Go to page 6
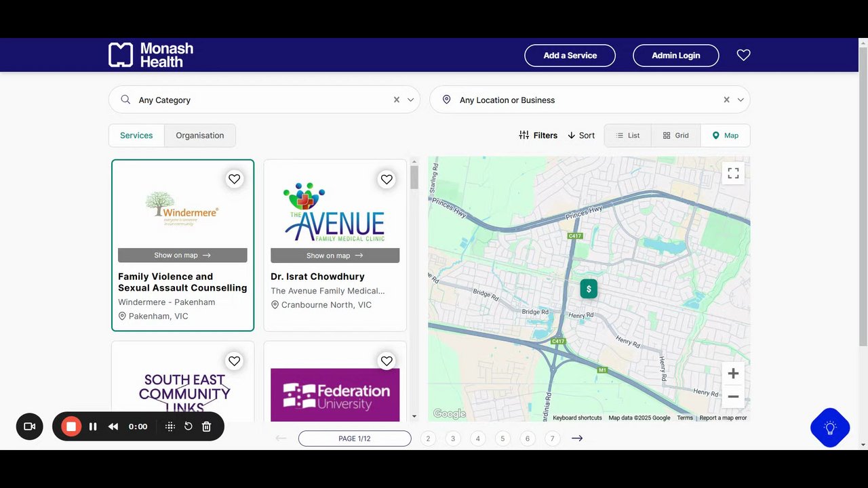The width and height of the screenshot is (868, 488). pos(528,439)
